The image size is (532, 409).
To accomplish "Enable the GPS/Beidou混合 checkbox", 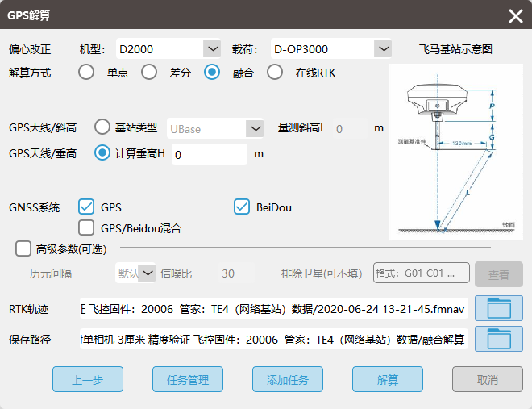I will [87, 227].
